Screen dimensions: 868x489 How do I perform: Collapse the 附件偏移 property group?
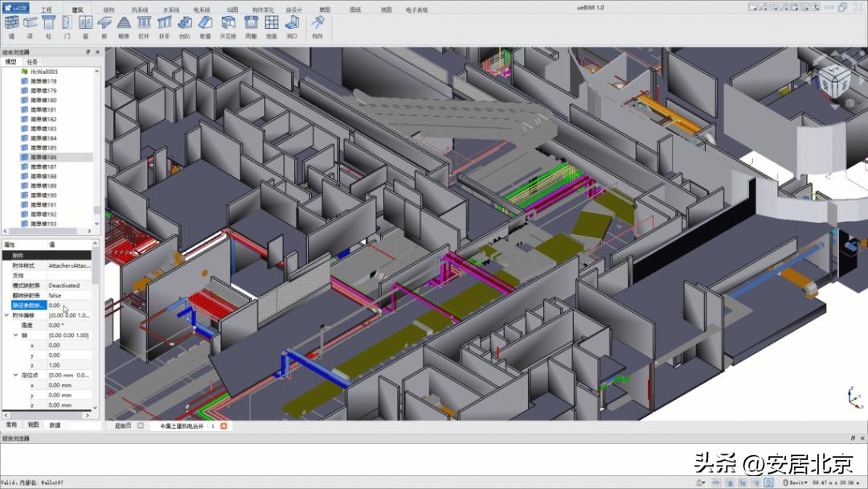[7, 315]
